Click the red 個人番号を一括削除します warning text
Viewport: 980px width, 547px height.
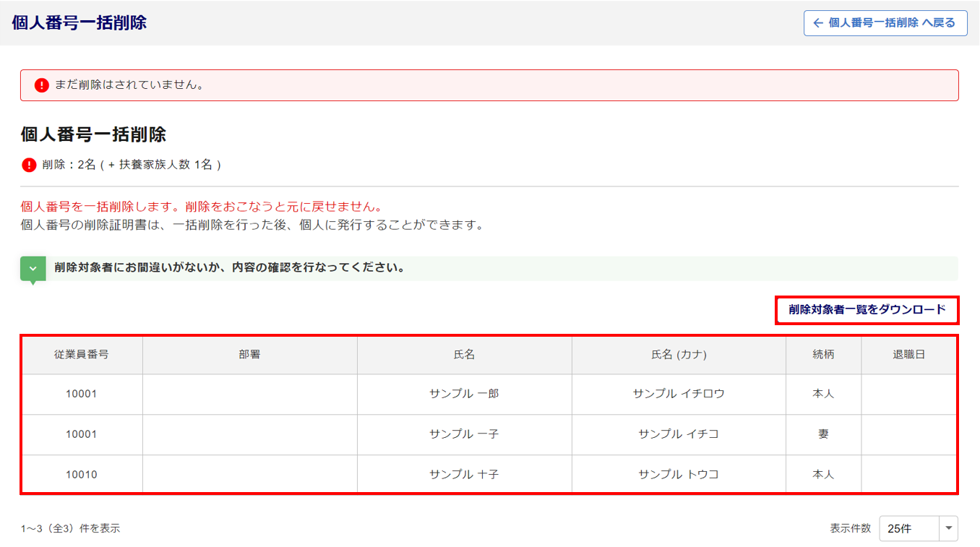click(202, 207)
